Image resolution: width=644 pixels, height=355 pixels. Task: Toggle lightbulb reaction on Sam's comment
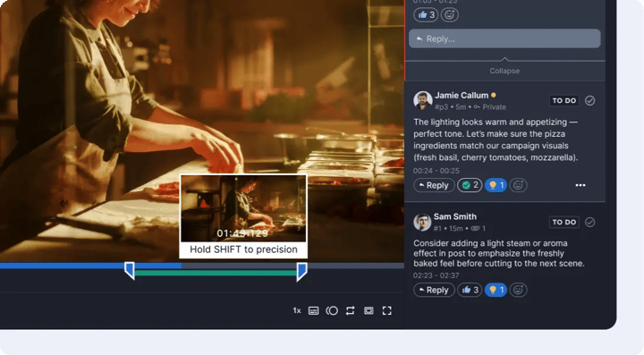[x=496, y=290]
